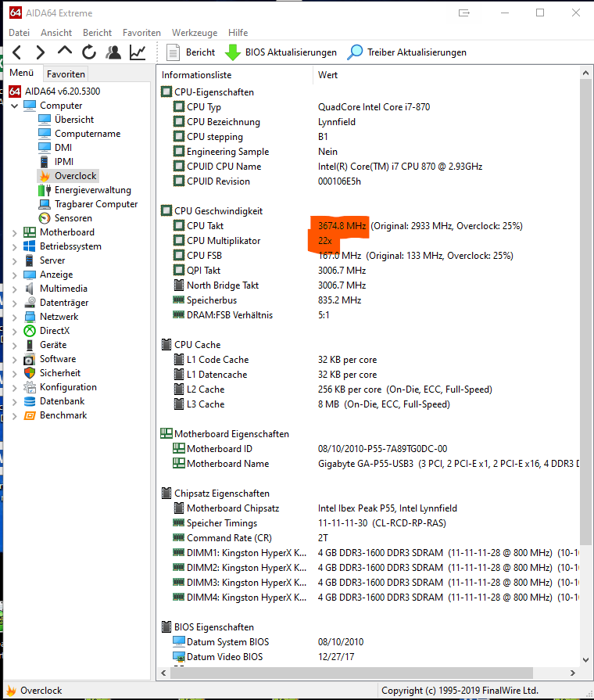This screenshot has height=700, width=594.
Task: Click the Treiber Aktualisierungen magnifier icon
Action: click(355, 52)
